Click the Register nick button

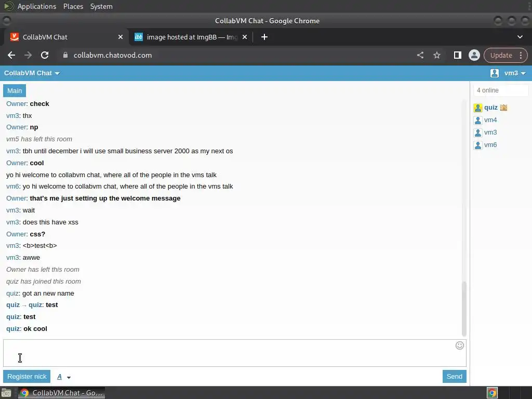[27, 377]
